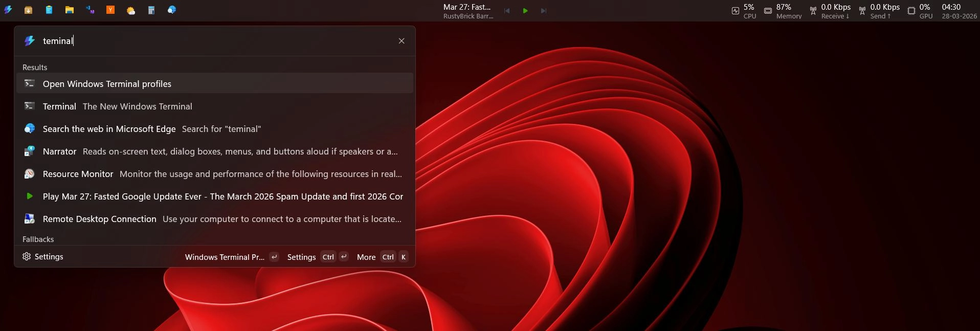Viewport: 980px width, 331px height.
Task: Open the Hacker News orange Y icon
Action: tap(110, 10)
